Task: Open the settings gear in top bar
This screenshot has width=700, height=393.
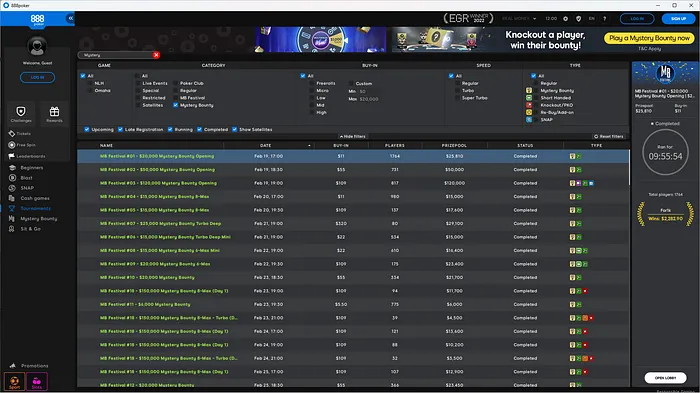Action: pyautogui.click(x=566, y=19)
